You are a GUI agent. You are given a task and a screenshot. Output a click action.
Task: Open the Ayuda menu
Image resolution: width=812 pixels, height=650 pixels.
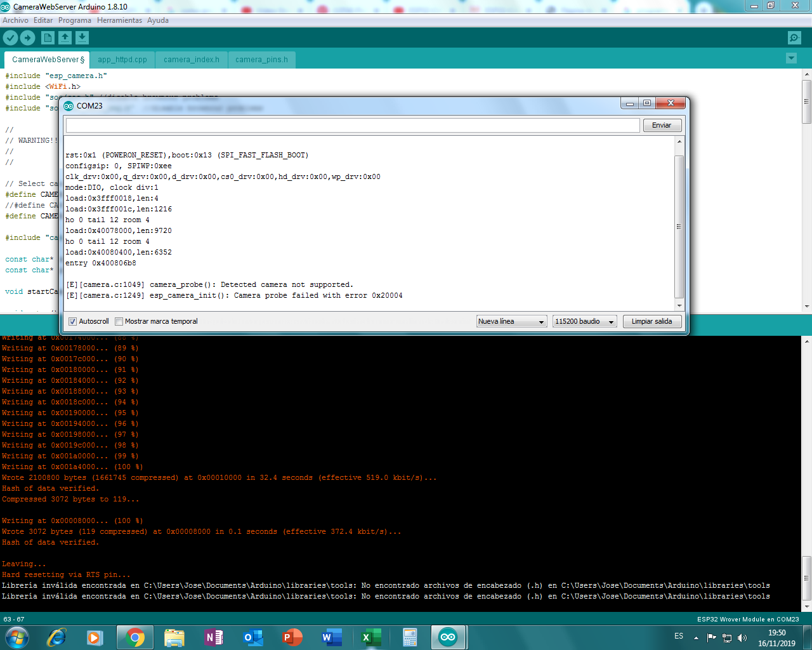pyautogui.click(x=158, y=20)
